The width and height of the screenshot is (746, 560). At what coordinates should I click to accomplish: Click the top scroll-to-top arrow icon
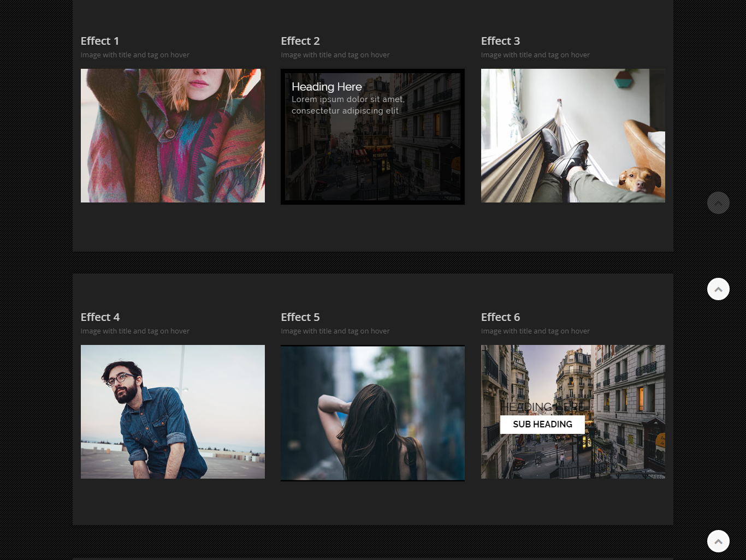tap(718, 202)
